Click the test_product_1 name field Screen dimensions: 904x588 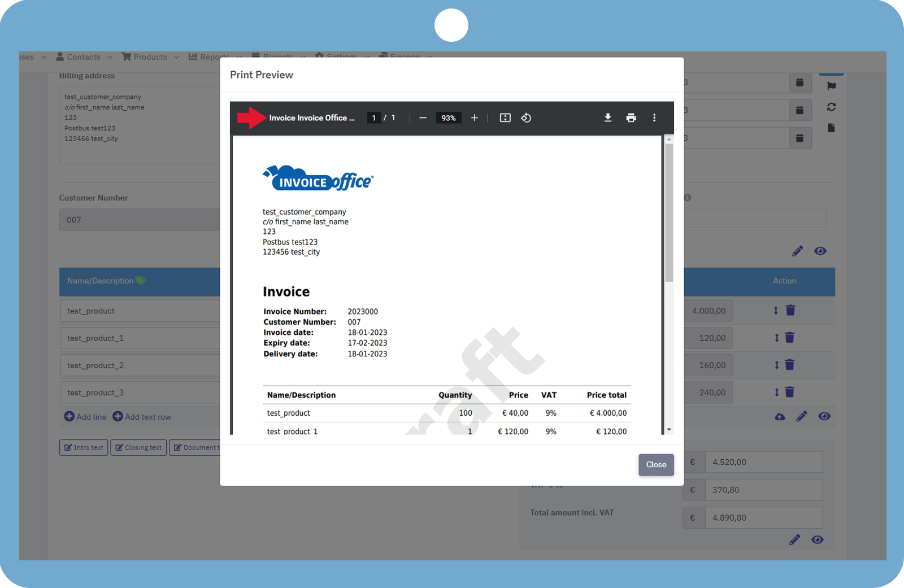tap(140, 338)
